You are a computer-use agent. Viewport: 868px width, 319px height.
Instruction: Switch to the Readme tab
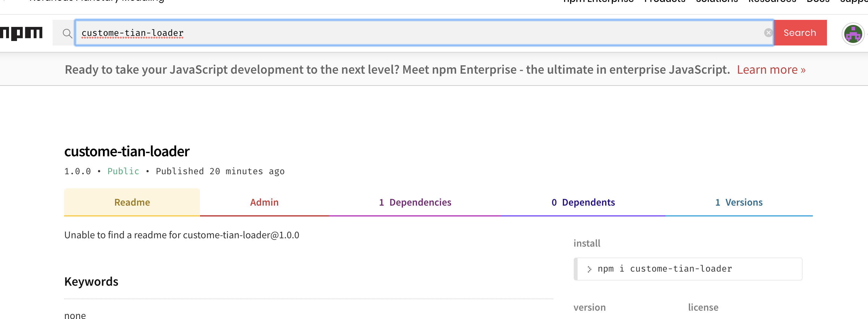132,202
